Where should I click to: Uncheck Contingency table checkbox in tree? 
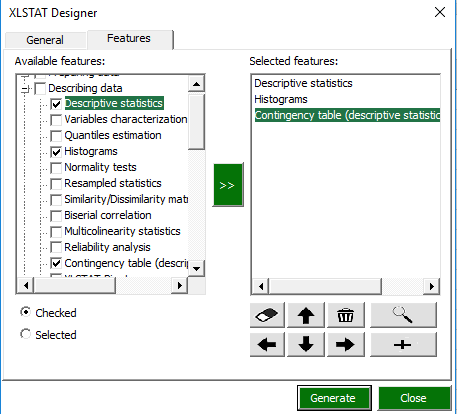[56, 264]
